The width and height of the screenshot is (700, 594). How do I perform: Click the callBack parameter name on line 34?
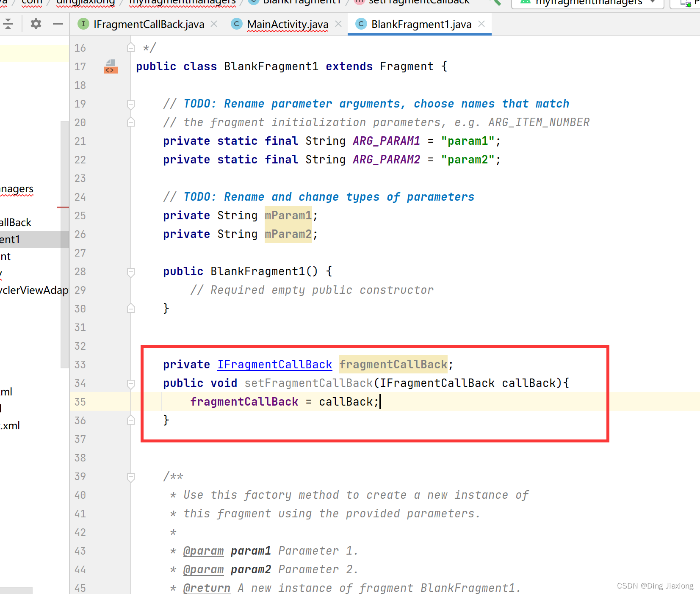529,383
